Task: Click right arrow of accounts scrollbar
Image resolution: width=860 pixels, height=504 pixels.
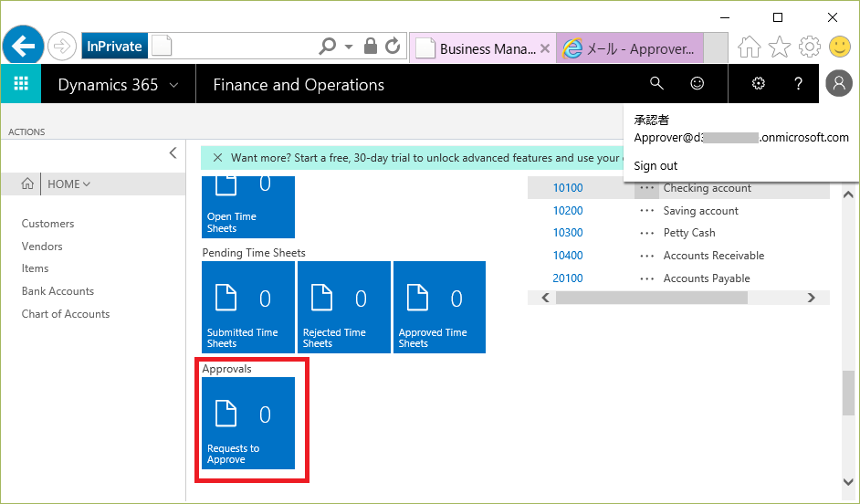Action: (x=812, y=298)
